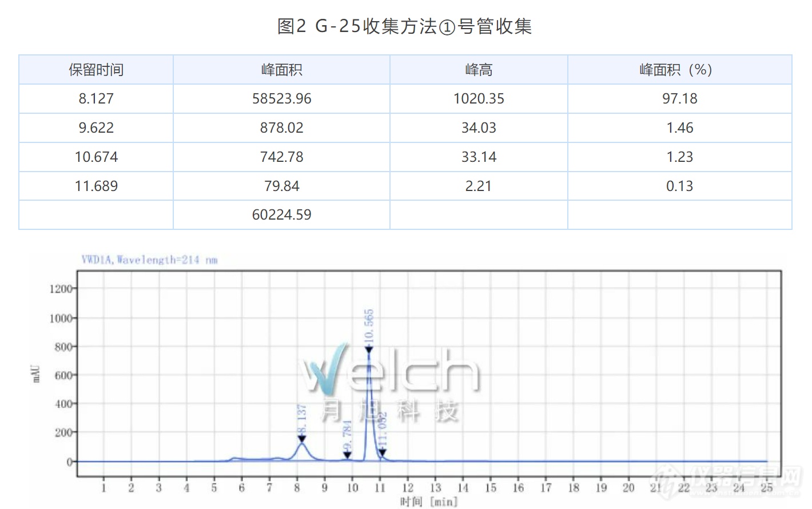The width and height of the screenshot is (812, 509).
Task: Select percent cell '0.13'
Action: pos(679,186)
